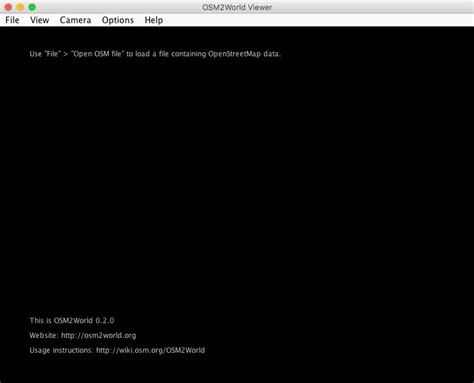This screenshot has height=383, width=474.
Task: Open the Camera menu
Action: click(75, 20)
